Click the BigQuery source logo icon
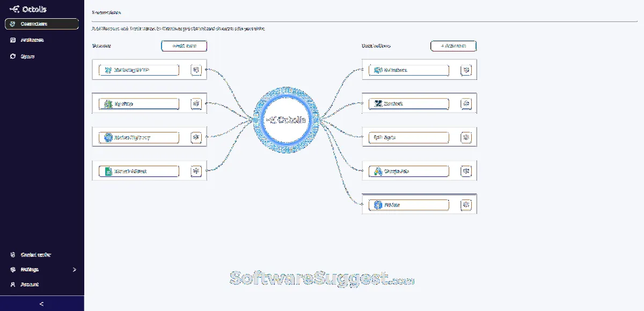This screenshot has height=311, width=644. point(108,138)
